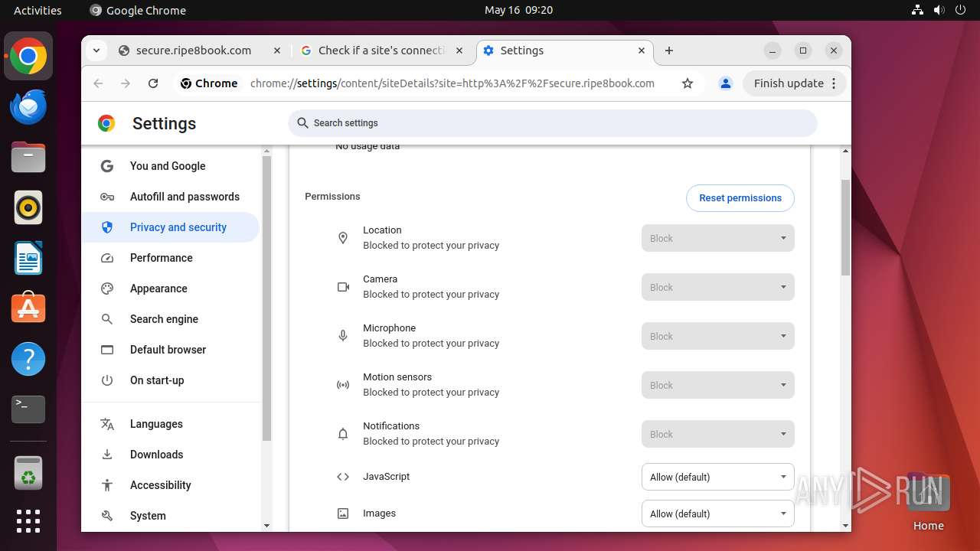
Task: Open You and Google settings
Action: [x=170, y=166]
